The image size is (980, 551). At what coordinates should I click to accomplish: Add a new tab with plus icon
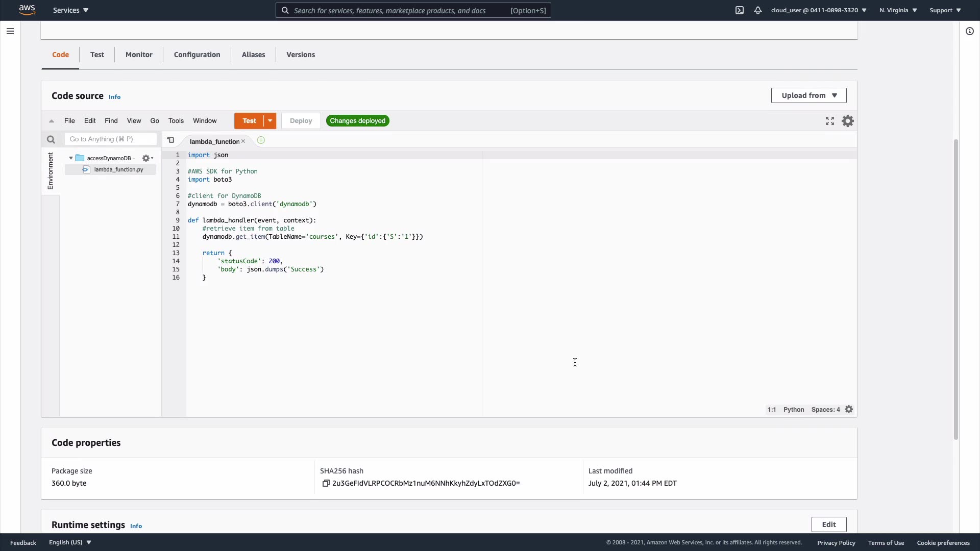tap(261, 140)
